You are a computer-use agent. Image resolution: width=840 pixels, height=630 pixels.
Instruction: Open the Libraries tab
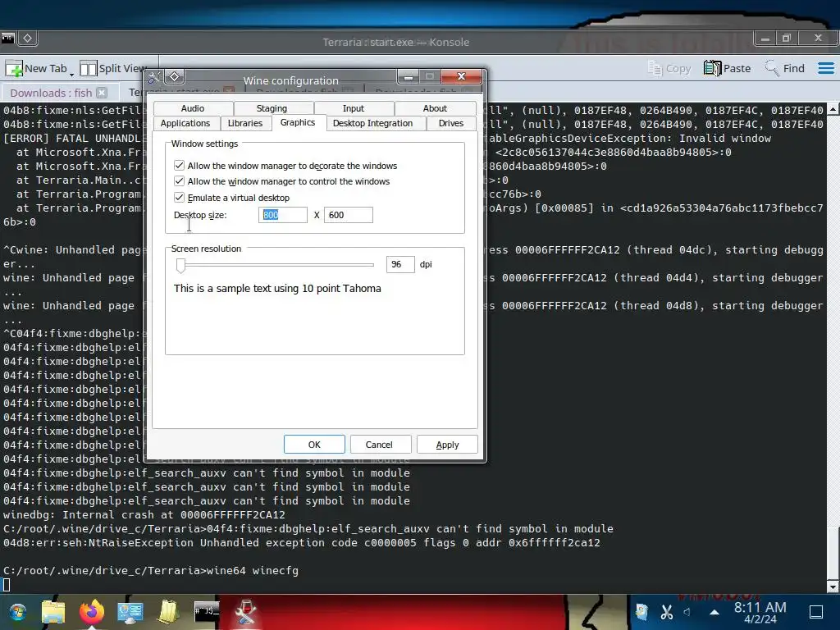(244, 123)
